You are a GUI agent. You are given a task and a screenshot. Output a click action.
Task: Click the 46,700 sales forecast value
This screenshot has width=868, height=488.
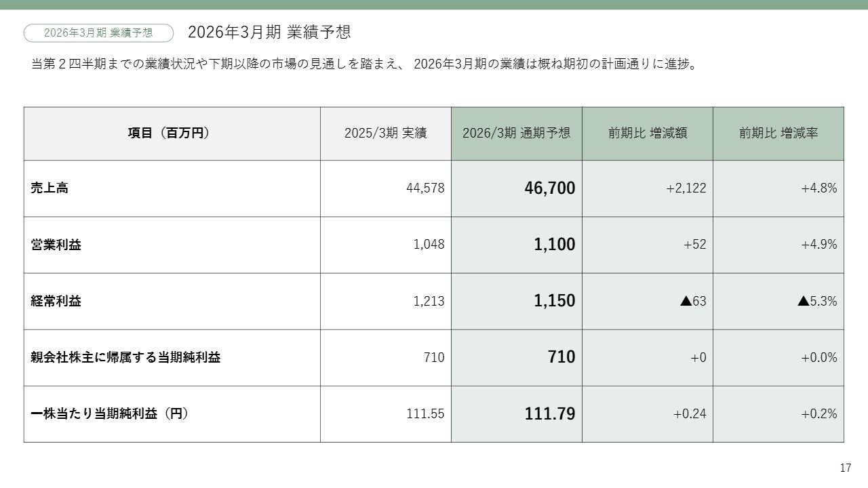549,188
